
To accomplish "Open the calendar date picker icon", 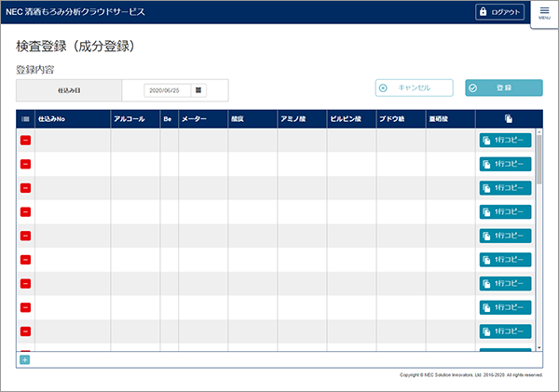I will click(x=198, y=90).
